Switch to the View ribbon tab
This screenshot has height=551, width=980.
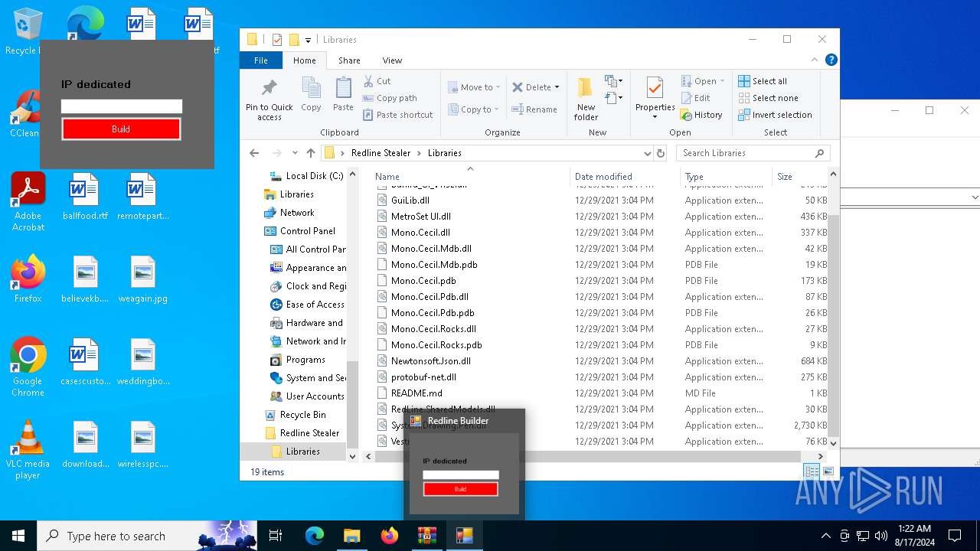(392, 60)
